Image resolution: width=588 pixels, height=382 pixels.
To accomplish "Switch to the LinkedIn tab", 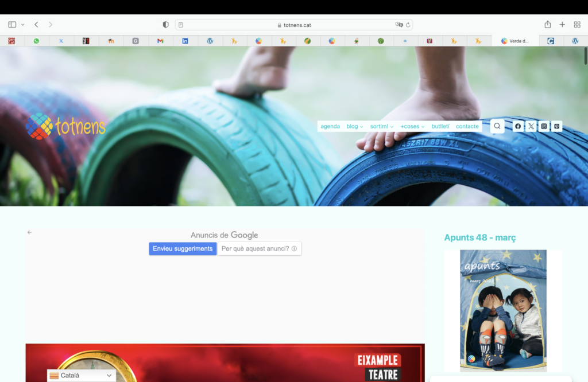I will coord(185,41).
